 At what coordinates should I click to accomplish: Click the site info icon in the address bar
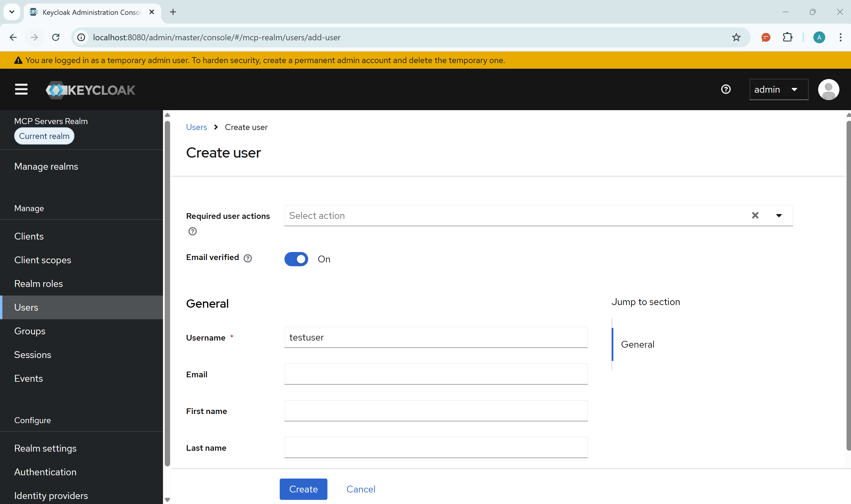[81, 37]
